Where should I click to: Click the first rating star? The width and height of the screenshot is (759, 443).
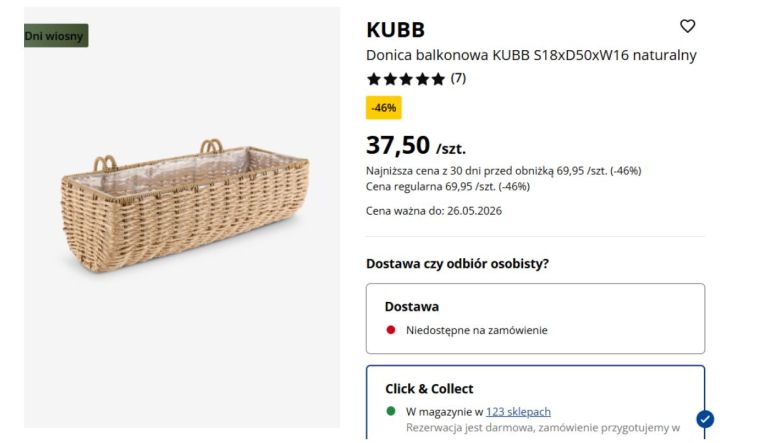374,79
